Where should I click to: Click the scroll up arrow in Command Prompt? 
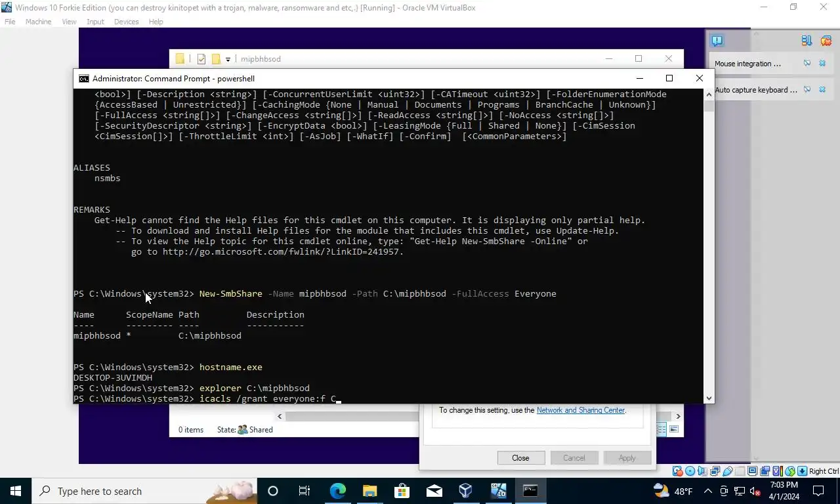(x=709, y=94)
